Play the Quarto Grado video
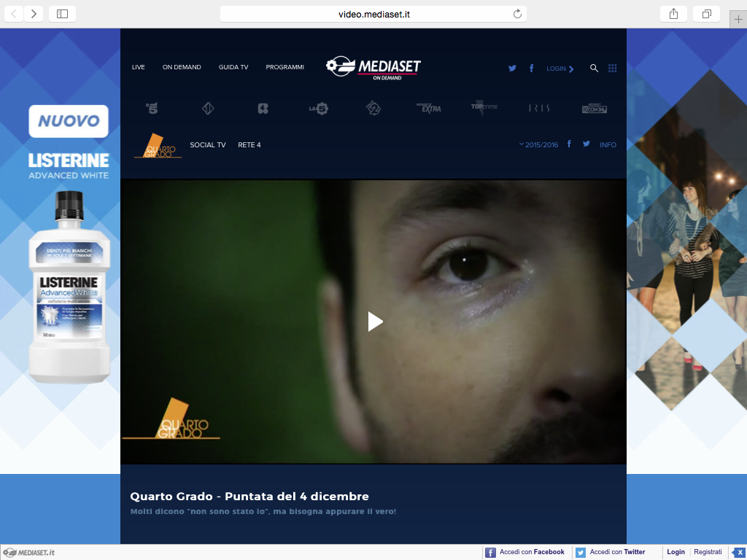The width and height of the screenshot is (747, 560). tap(375, 322)
